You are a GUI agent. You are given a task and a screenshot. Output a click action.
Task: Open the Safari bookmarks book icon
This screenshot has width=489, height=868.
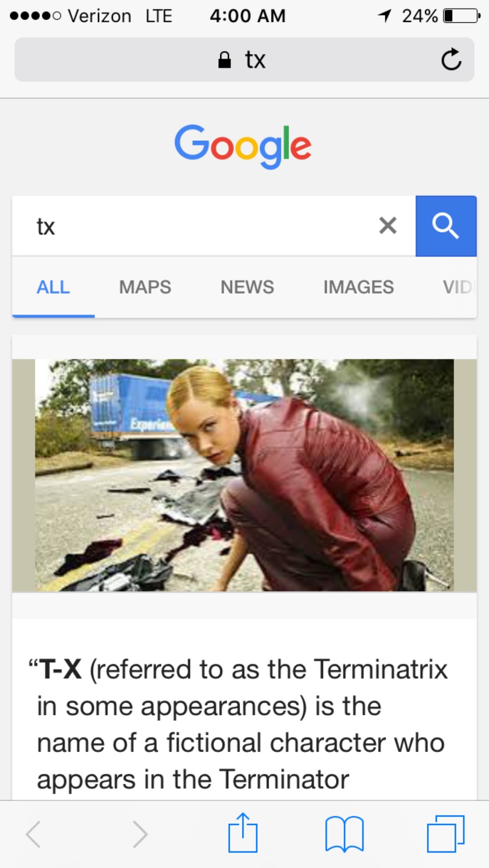[x=344, y=834]
